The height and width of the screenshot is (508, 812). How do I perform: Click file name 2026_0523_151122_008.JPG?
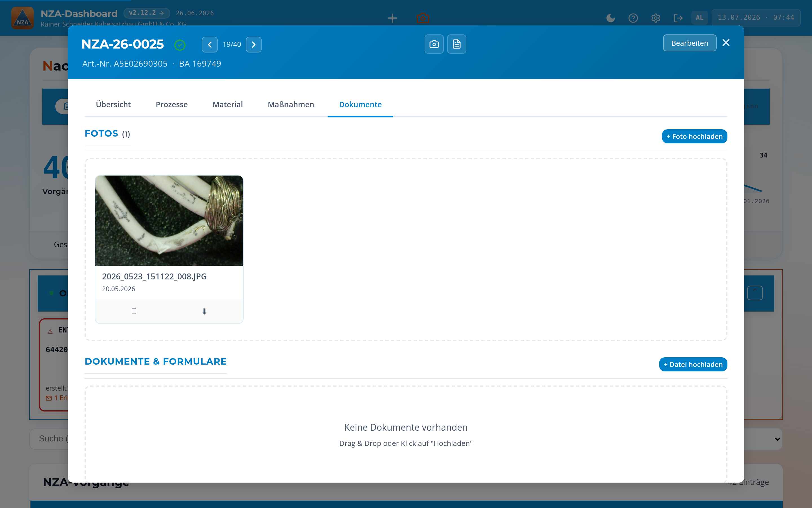(154, 277)
